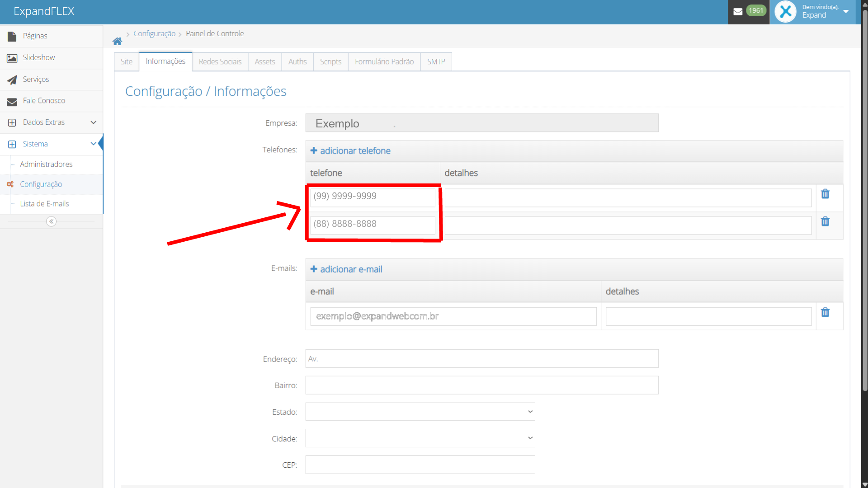Image resolution: width=868 pixels, height=488 pixels.
Task: Click the Bairro input field
Action: pyautogui.click(x=481, y=385)
